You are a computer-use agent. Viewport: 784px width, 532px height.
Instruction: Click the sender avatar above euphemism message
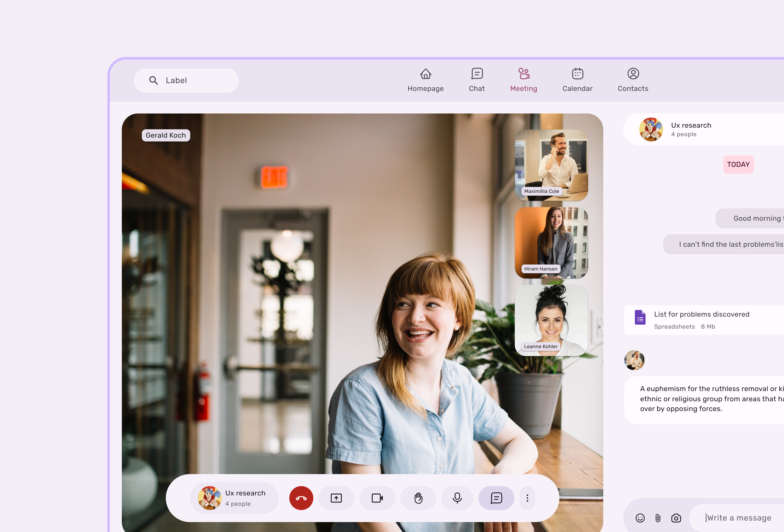pos(634,360)
